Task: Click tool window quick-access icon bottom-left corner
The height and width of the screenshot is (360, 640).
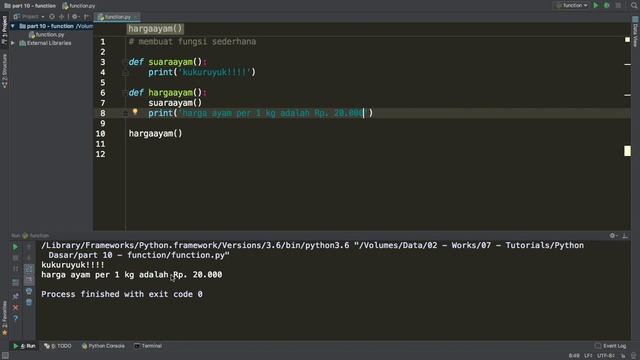Action: 5,356
